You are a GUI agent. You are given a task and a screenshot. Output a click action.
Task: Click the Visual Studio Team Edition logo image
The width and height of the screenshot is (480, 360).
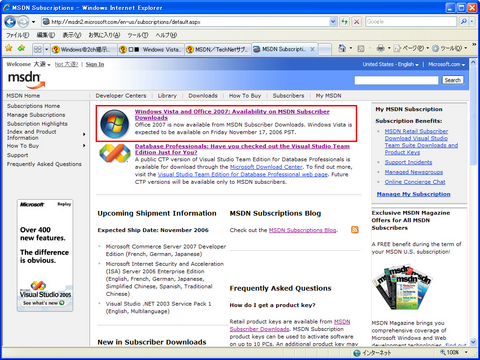tap(115, 154)
